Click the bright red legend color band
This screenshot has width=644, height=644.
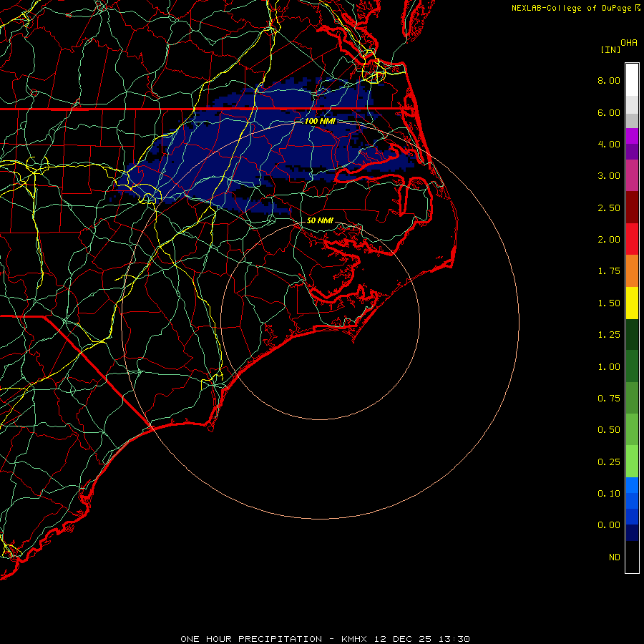click(x=632, y=240)
